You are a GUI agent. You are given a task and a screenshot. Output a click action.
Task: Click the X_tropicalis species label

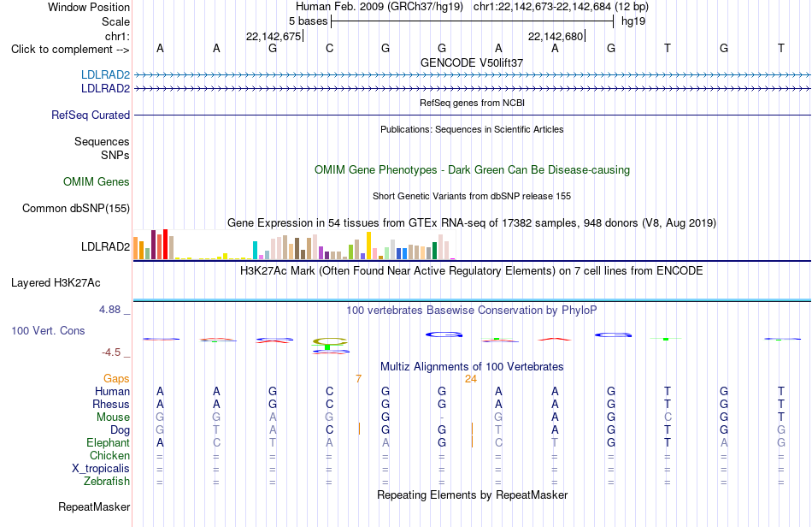101,469
